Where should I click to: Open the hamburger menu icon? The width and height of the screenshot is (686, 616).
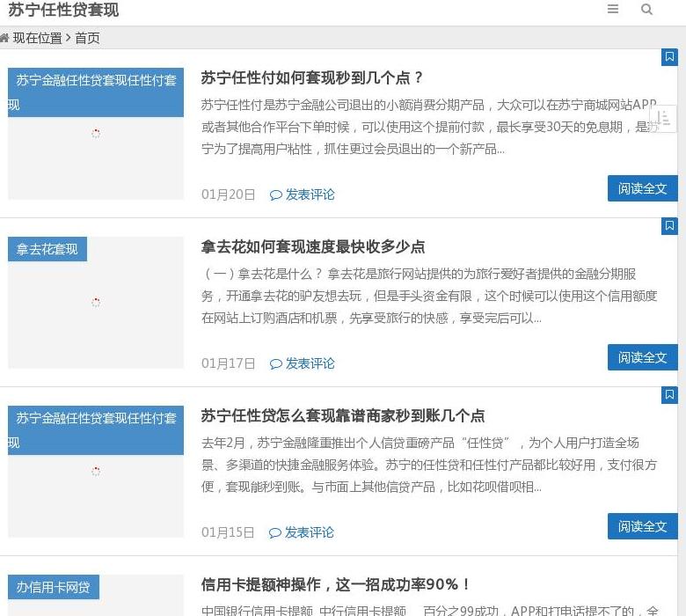612,9
